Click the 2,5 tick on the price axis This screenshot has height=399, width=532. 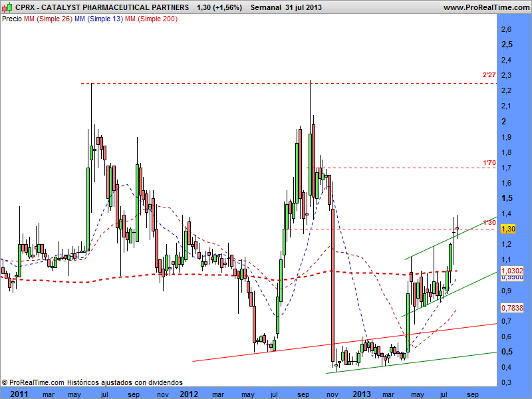tap(507, 45)
